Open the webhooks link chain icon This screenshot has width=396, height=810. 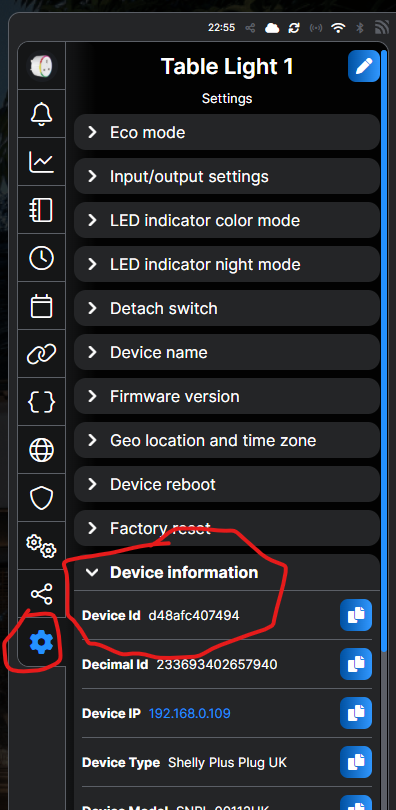41,354
